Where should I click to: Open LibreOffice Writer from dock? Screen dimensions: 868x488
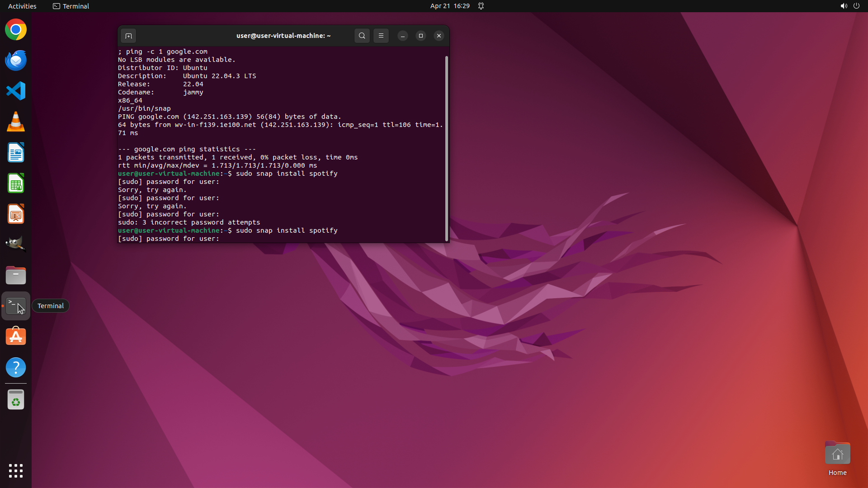tap(16, 153)
